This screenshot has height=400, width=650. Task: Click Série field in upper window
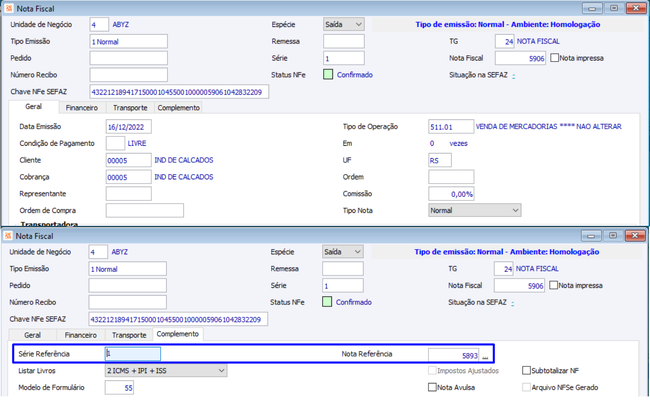tap(344, 58)
